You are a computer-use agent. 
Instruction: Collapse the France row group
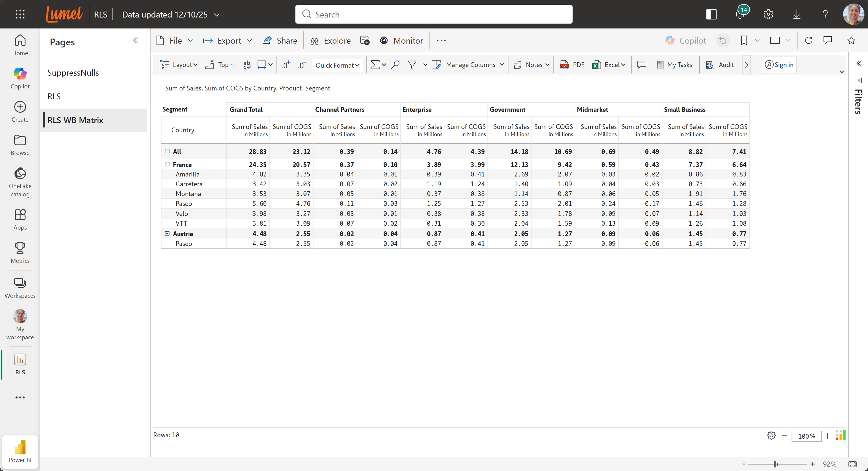tap(167, 164)
